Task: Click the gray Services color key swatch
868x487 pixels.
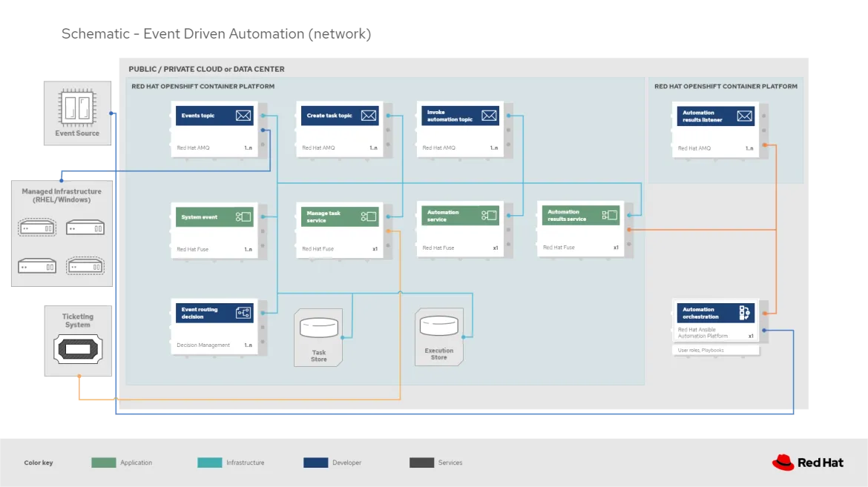Action: click(422, 463)
